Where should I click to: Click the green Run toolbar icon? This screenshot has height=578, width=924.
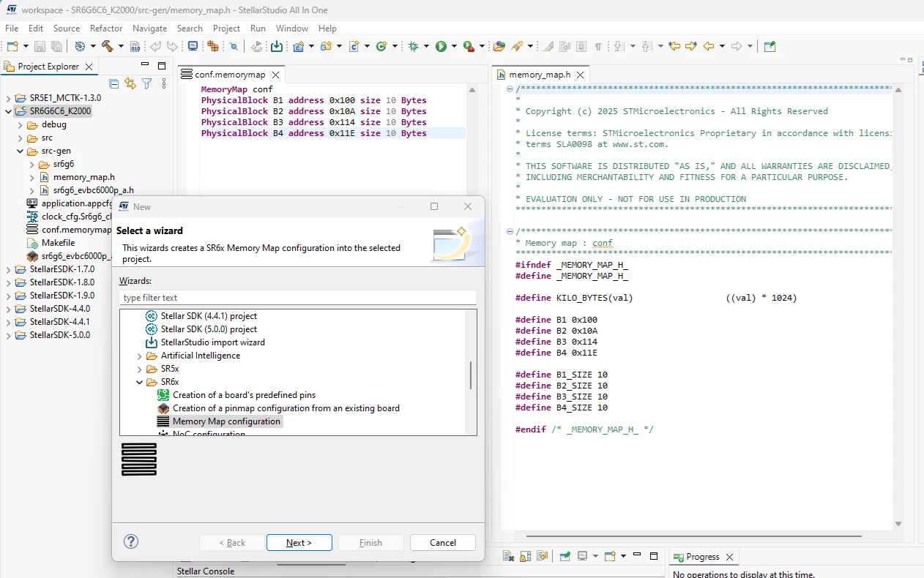pyautogui.click(x=441, y=46)
